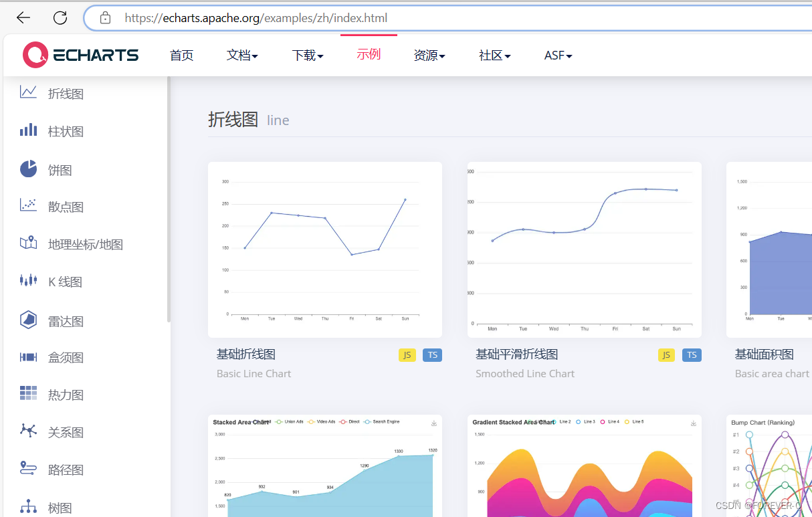Switch to the 示例 tab
The height and width of the screenshot is (517, 812).
pyautogui.click(x=368, y=55)
